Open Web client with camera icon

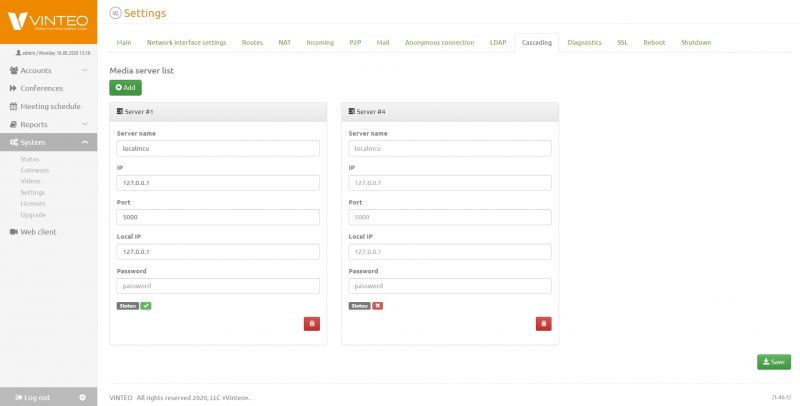(38, 232)
